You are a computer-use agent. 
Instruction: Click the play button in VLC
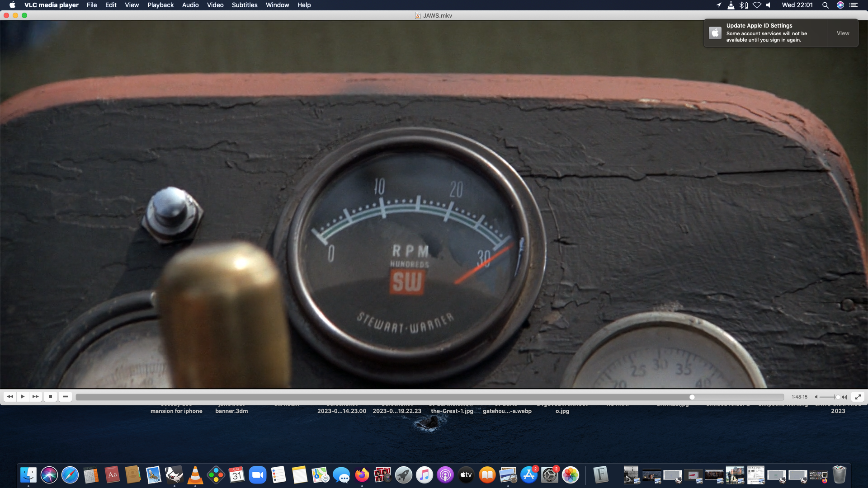[23, 397]
